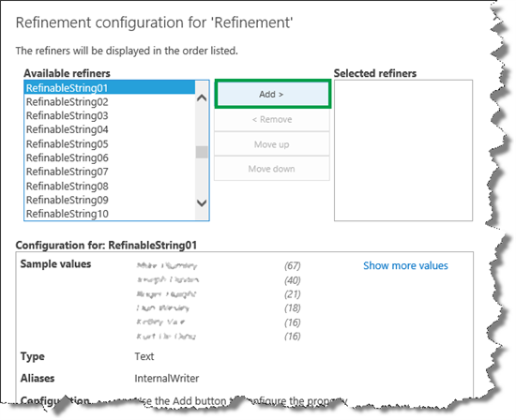Select RefinableString07 in Available refiners

click(x=110, y=172)
